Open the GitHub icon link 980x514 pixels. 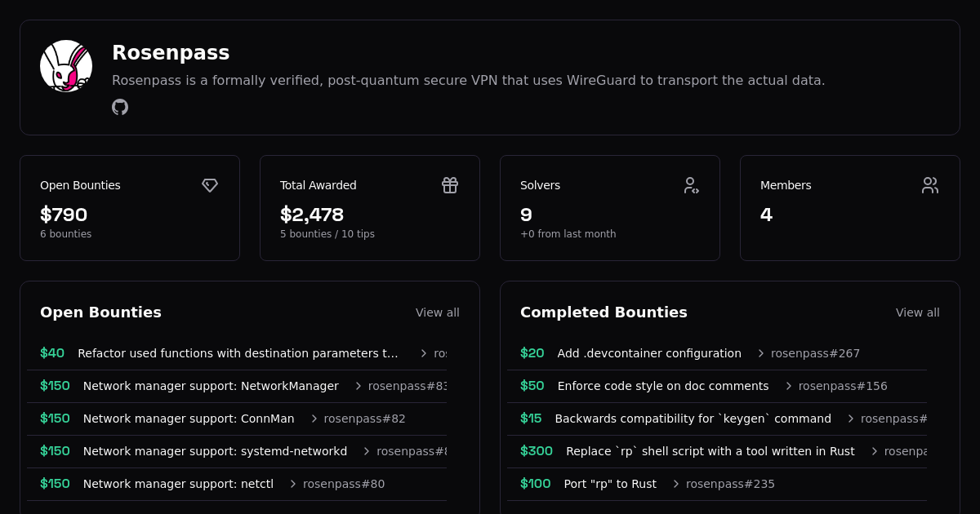pos(120,107)
